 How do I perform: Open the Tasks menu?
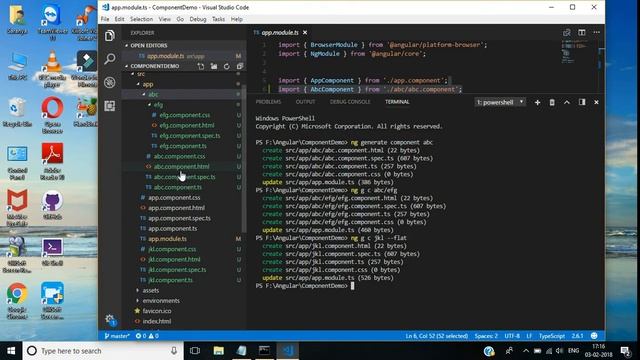pos(218,19)
